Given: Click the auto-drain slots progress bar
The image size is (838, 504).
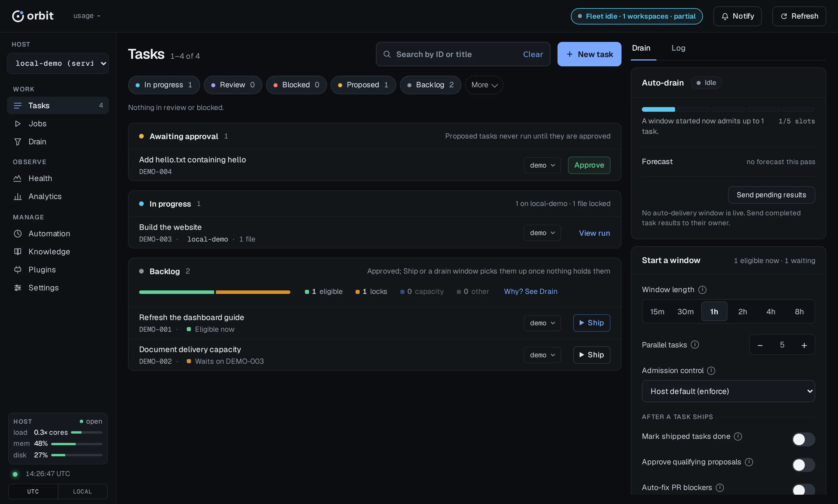Looking at the screenshot, I should tap(728, 109).
